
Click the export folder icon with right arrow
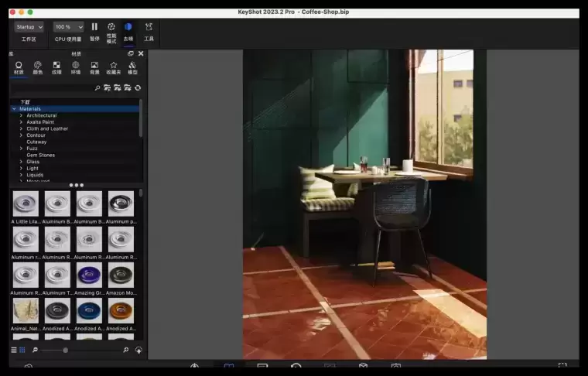pyautogui.click(x=128, y=87)
